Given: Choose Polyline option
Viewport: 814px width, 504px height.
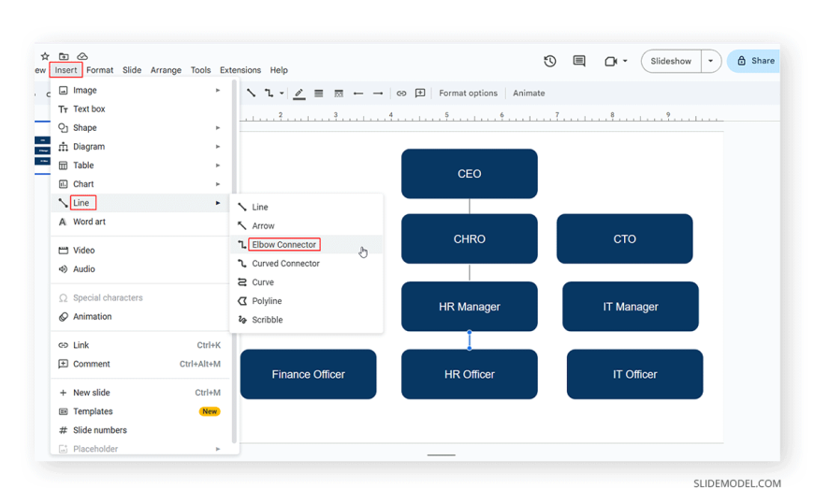Looking at the screenshot, I should [x=306, y=301].
